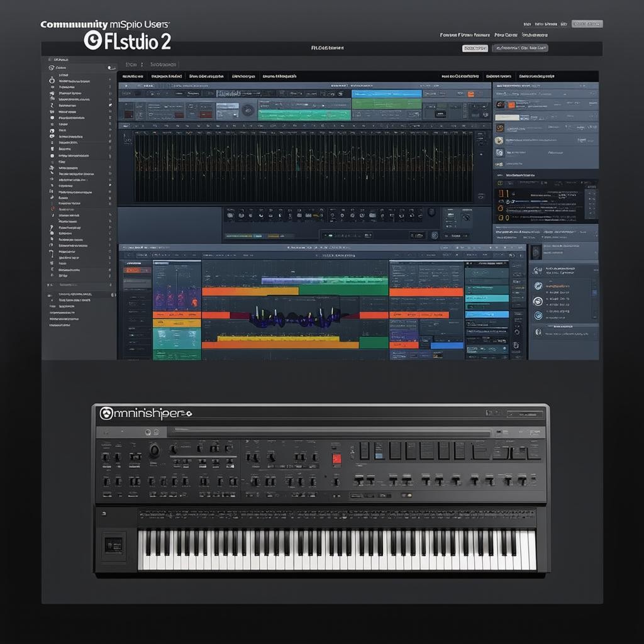Toggle the switch at the sidebar's top right
The width and height of the screenshot is (644, 644).
tap(111, 67)
